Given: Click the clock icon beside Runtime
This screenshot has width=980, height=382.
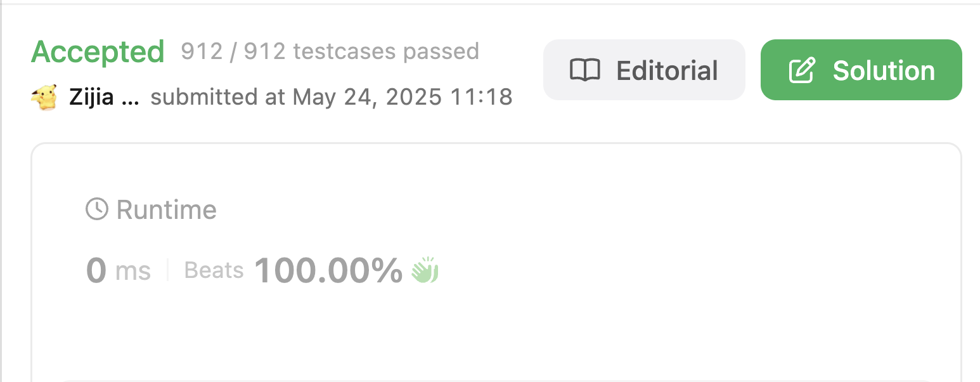Looking at the screenshot, I should coord(97,209).
